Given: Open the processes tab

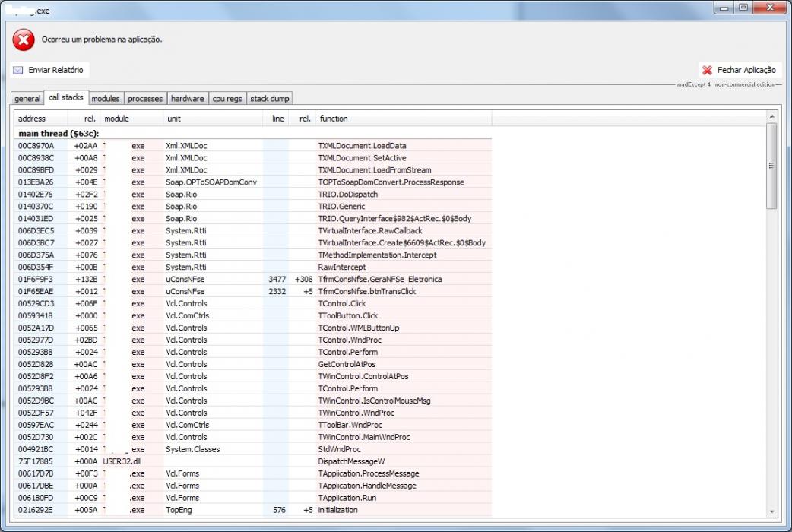Looking at the screenshot, I should click(145, 99).
